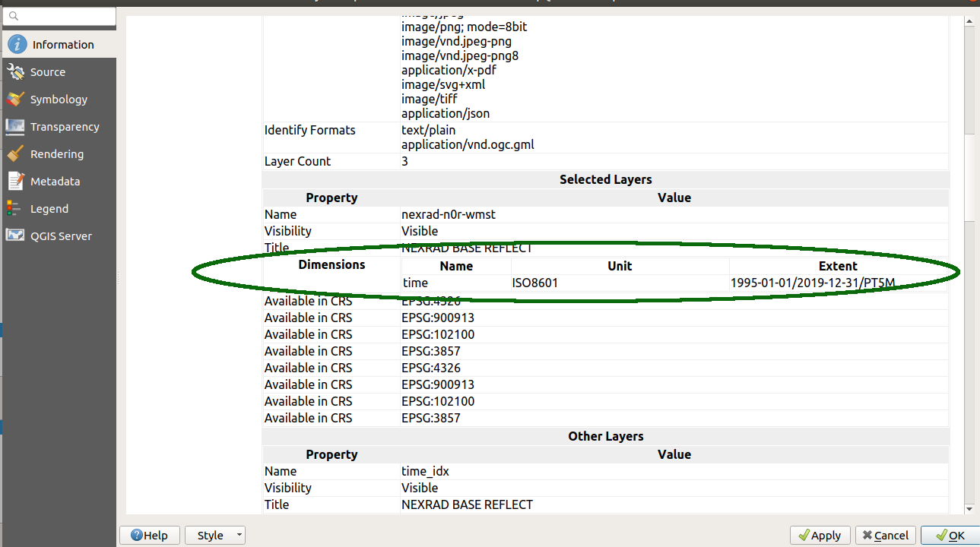
Task: Click the scrollbar down arrow
Action: point(969,509)
